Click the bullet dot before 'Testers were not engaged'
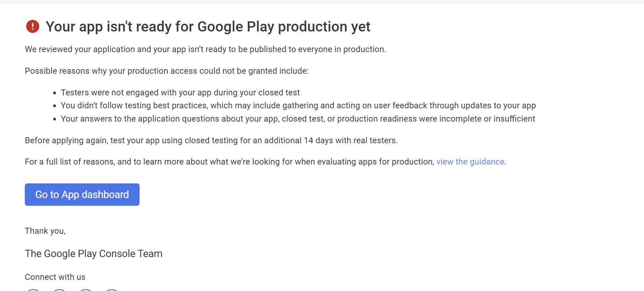 click(x=55, y=93)
